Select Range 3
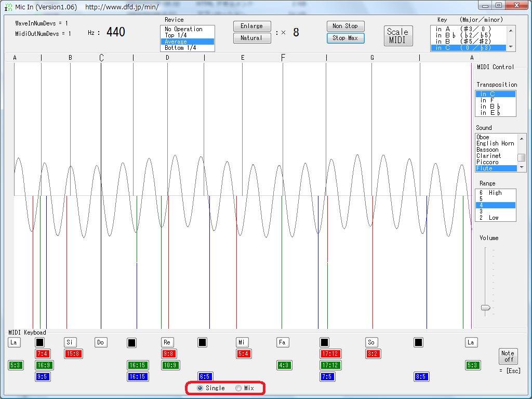Viewport: 532px width, 399px height. [x=495, y=211]
